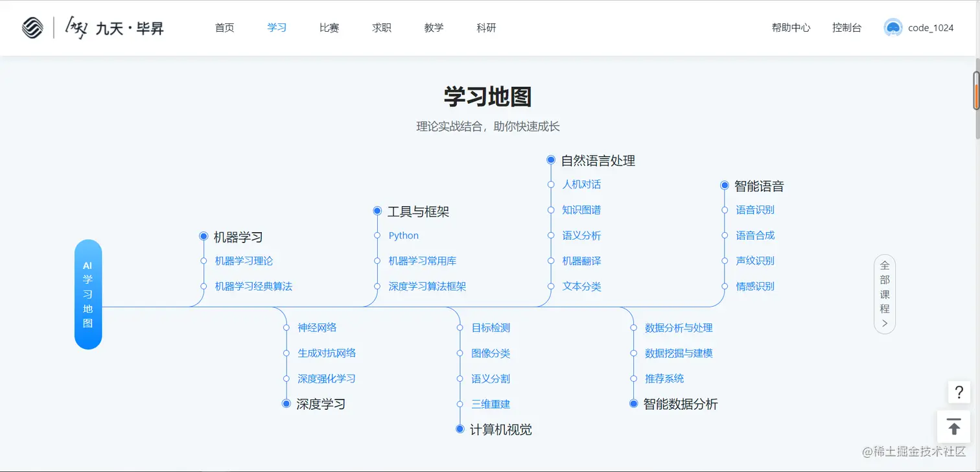This screenshot has width=980, height=472.
Task: Click the vertical scrollbar on the right edge
Action: tap(975, 91)
